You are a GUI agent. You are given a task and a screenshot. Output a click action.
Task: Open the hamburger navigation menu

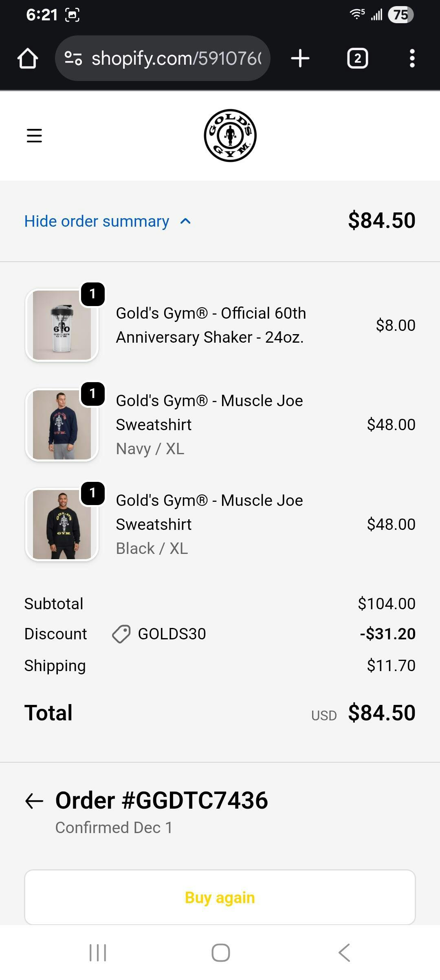click(34, 136)
